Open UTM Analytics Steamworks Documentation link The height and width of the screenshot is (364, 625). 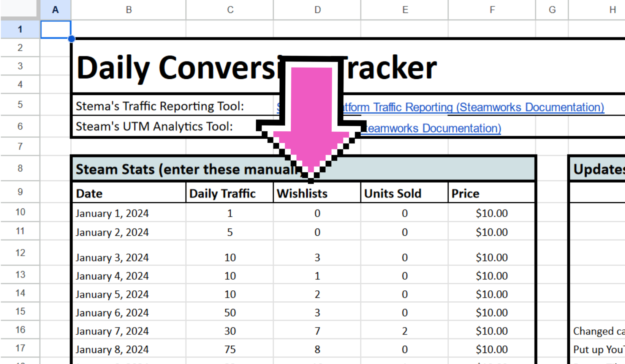[431, 128]
